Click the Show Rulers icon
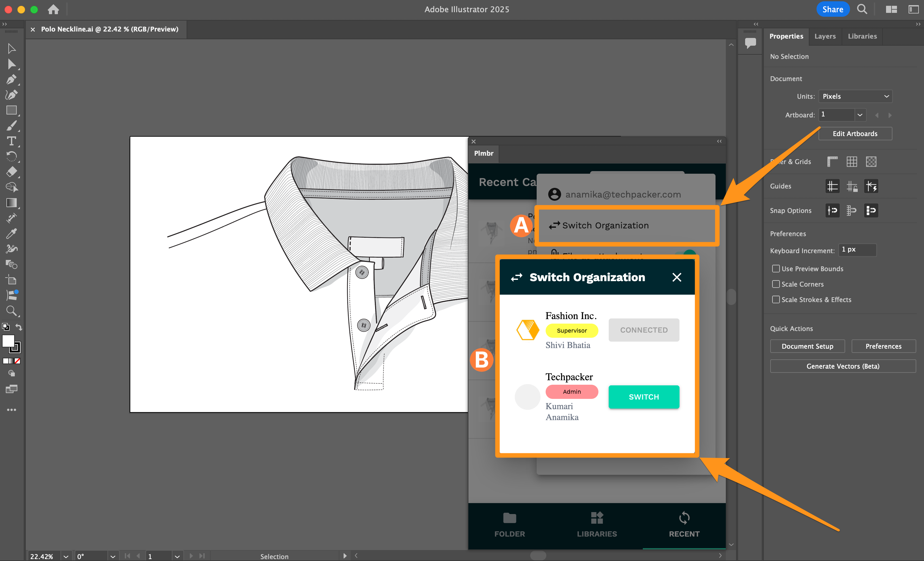This screenshot has width=924, height=561. pyautogui.click(x=832, y=161)
